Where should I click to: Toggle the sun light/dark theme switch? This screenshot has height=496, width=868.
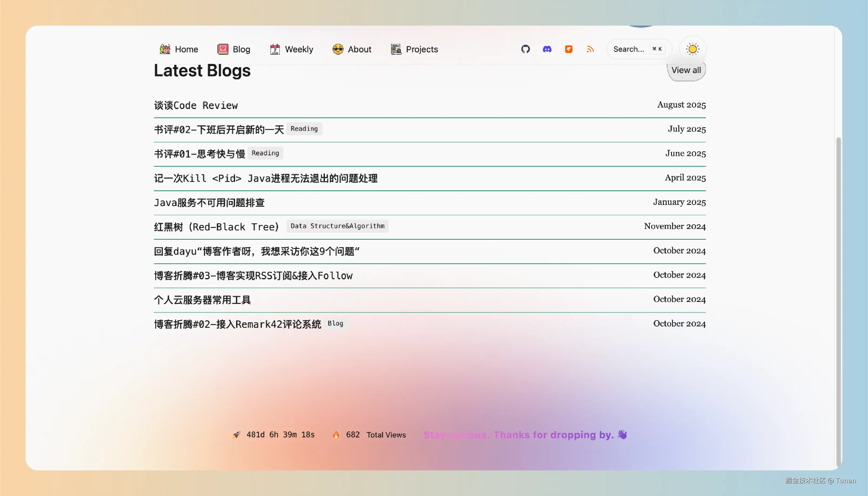692,49
